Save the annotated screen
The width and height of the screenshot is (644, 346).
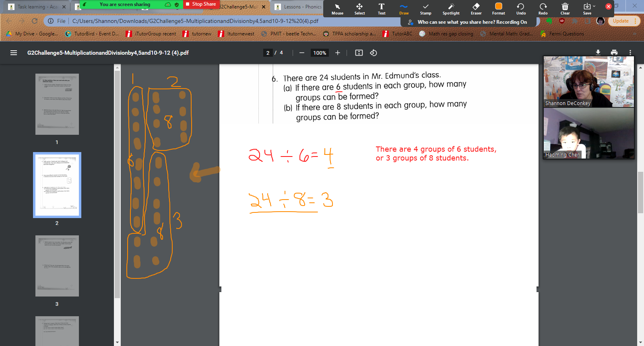(x=587, y=9)
